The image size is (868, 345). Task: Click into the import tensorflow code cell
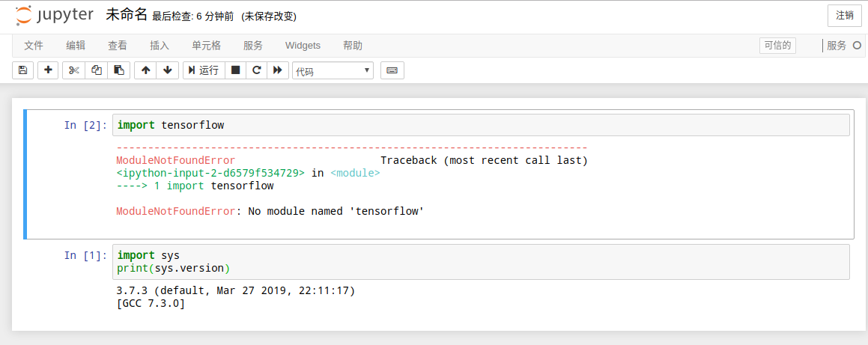tap(481, 125)
